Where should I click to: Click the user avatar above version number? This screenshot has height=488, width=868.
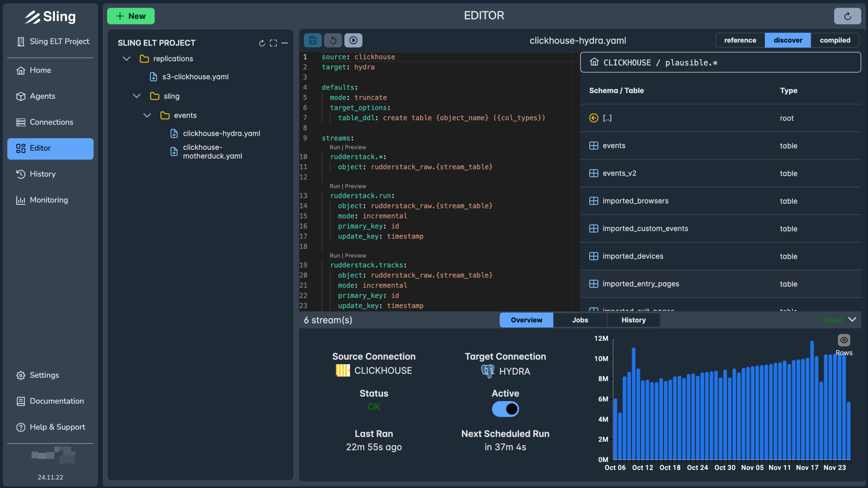[54, 455]
